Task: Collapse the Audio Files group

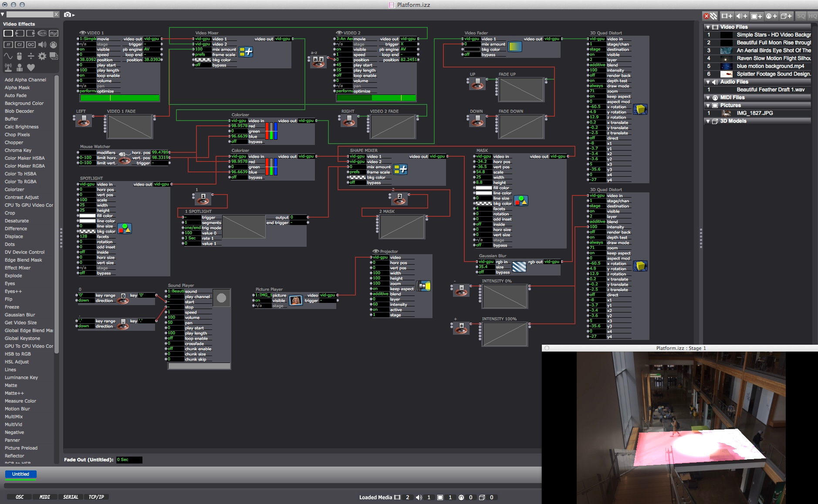Action: click(x=708, y=82)
